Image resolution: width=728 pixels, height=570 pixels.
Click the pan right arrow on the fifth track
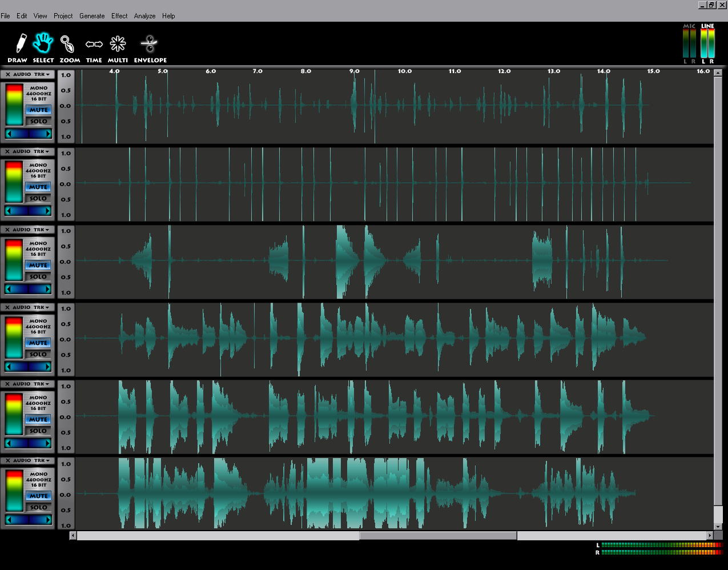(x=48, y=443)
